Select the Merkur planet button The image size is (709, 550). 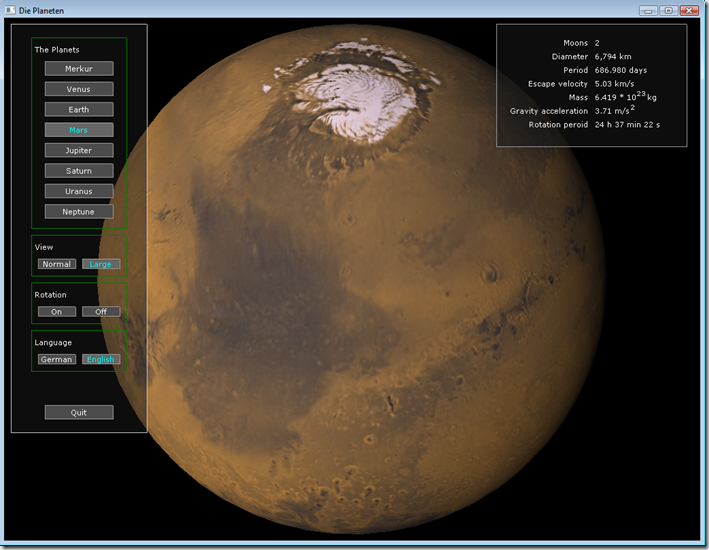coord(79,69)
